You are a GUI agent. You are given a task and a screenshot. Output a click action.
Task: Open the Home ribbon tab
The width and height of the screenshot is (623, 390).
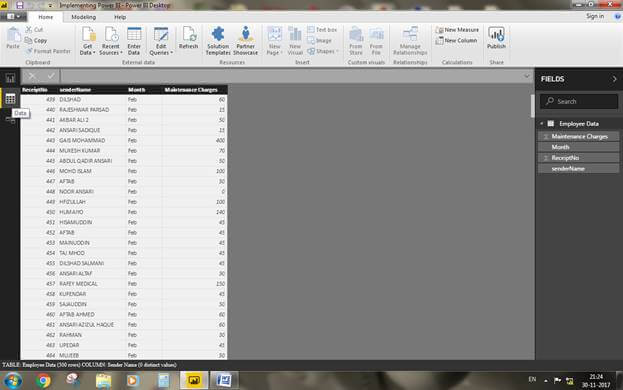pos(46,17)
